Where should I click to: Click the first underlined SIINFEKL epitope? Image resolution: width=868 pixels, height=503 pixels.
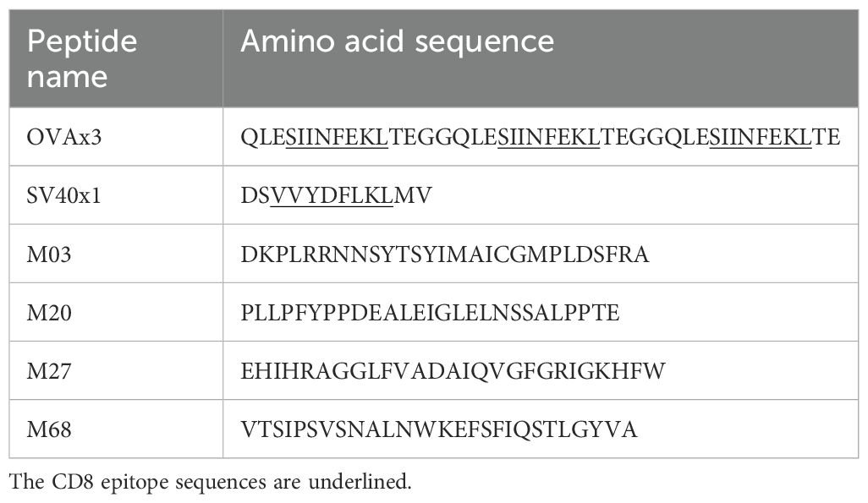[337, 137]
